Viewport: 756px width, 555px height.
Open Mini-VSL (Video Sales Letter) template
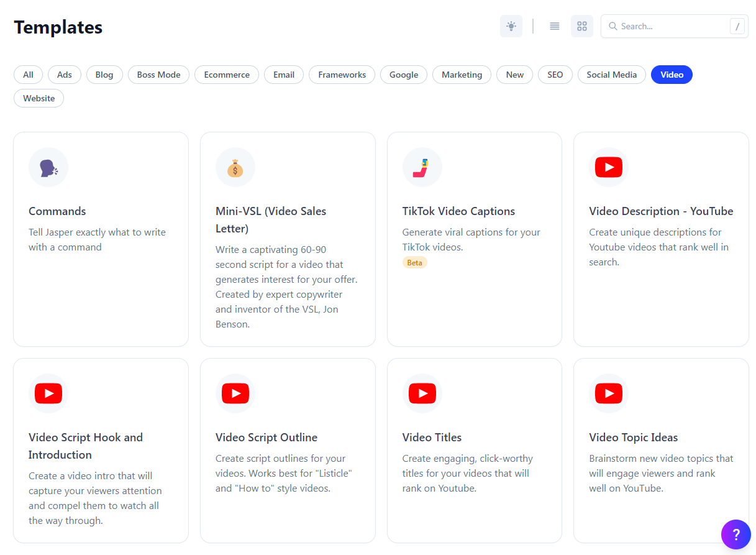point(271,220)
